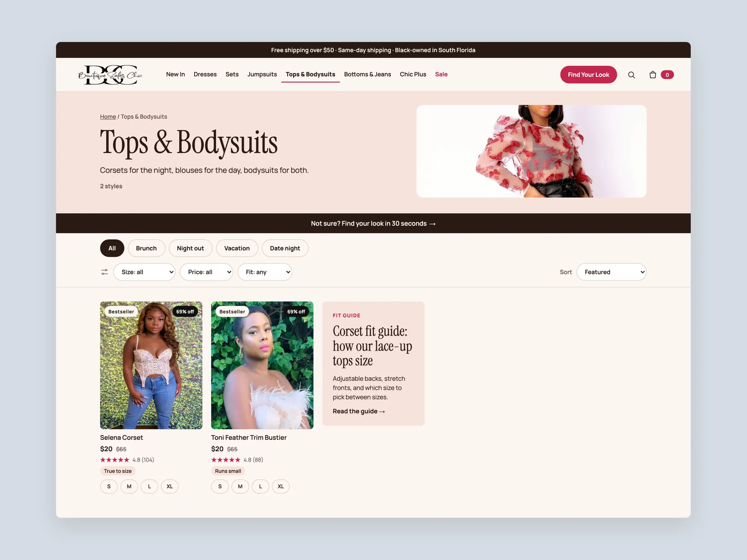Click the Boutique Sales Chic logo

point(110,75)
